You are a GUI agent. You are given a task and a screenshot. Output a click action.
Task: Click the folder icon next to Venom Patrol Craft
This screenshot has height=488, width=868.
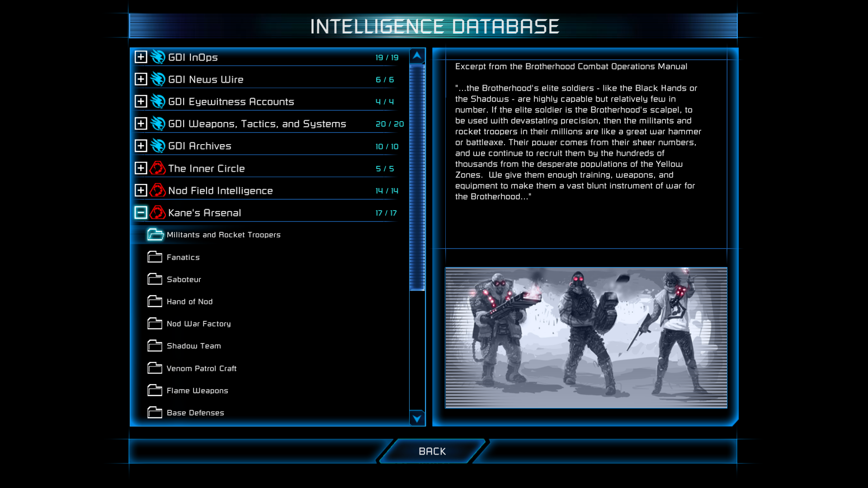(x=155, y=368)
